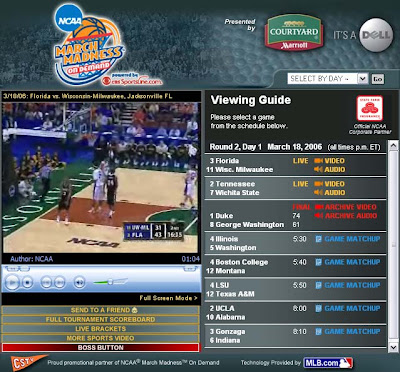The width and height of the screenshot is (400, 372).
Task: Open Full Tournament Scoreboard
Action: pos(101,319)
